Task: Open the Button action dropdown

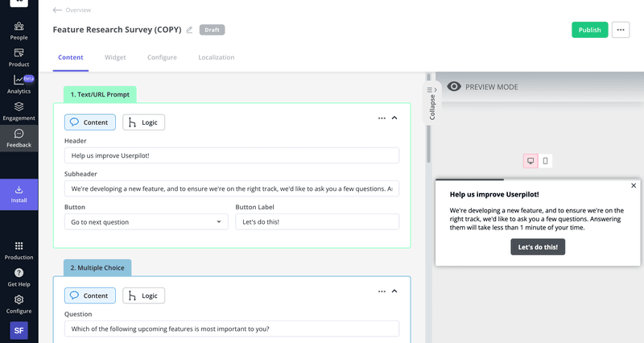Action: pyautogui.click(x=147, y=221)
